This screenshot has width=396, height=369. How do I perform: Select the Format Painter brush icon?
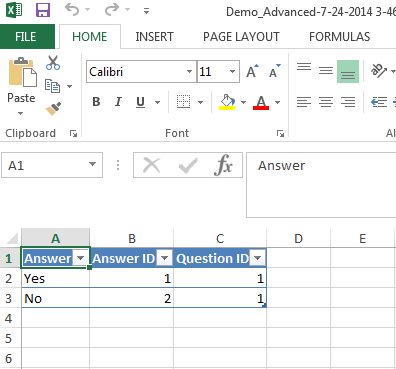pos(53,109)
